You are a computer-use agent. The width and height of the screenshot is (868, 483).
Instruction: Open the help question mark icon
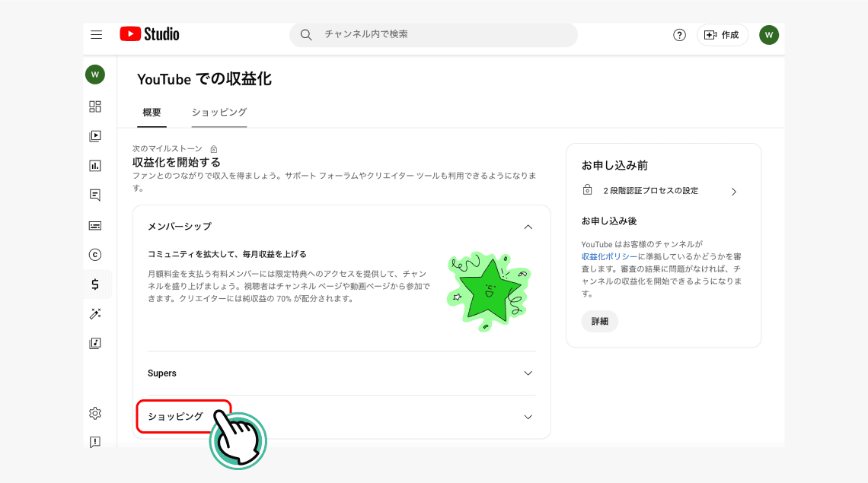679,35
